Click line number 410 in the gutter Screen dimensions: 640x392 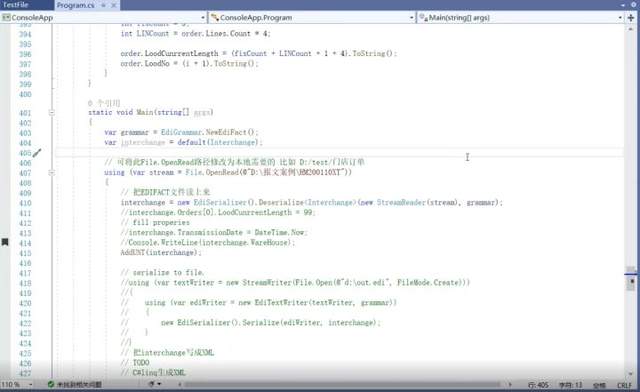click(25, 203)
